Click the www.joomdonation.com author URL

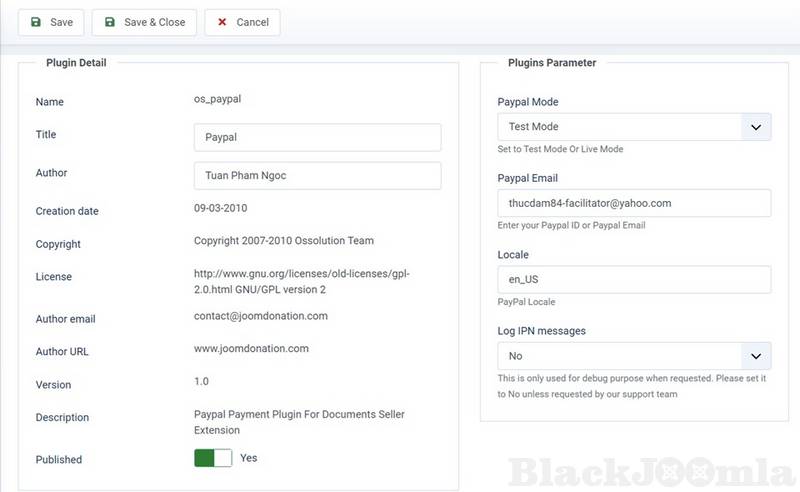point(251,349)
